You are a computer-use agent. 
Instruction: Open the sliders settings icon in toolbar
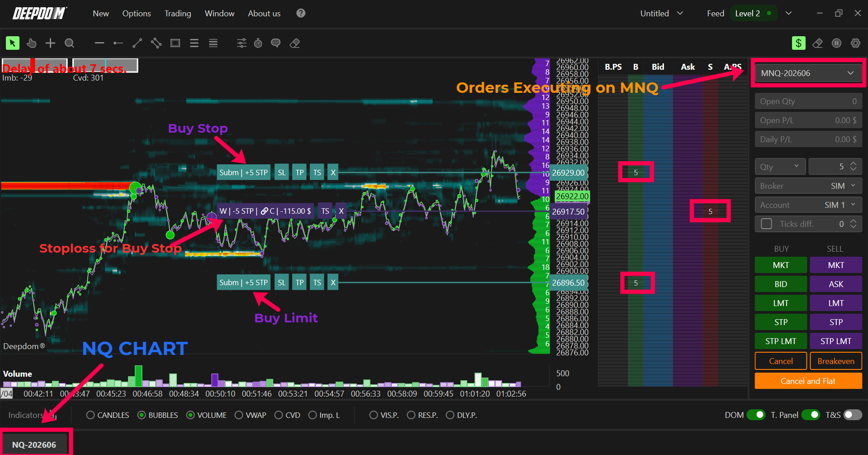point(242,43)
